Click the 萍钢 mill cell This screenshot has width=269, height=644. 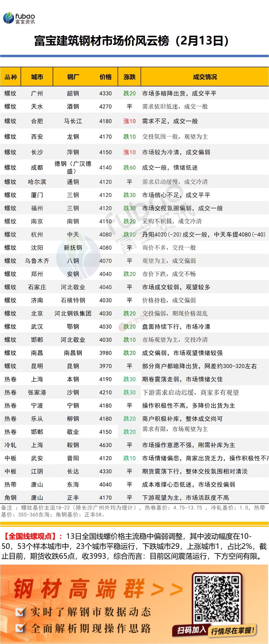pyautogui.click(x=73, y=152)
